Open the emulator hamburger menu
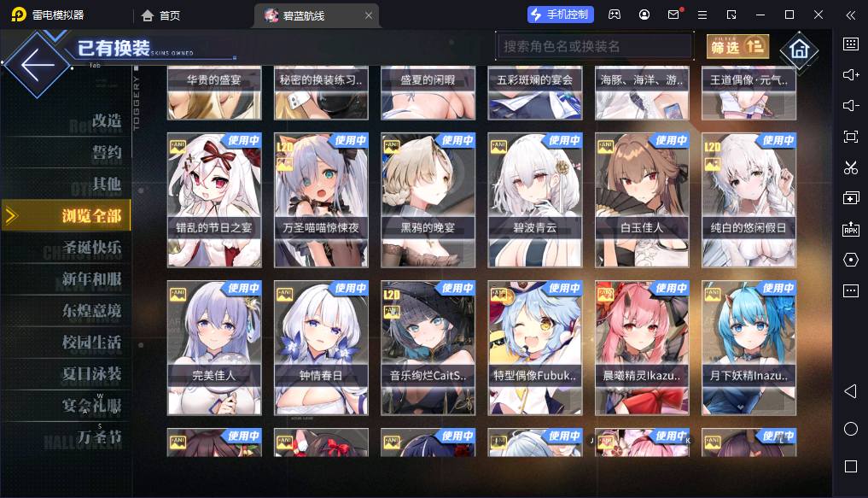Viewport: 868px width, 498px height. tap(702, 15)
